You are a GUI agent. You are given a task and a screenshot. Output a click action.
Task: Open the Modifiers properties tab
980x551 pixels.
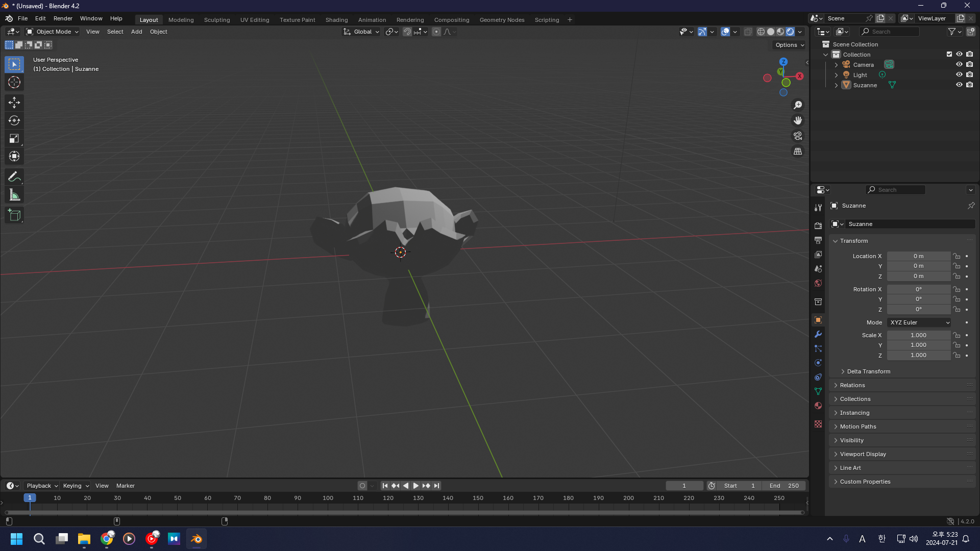pos(818,334)
